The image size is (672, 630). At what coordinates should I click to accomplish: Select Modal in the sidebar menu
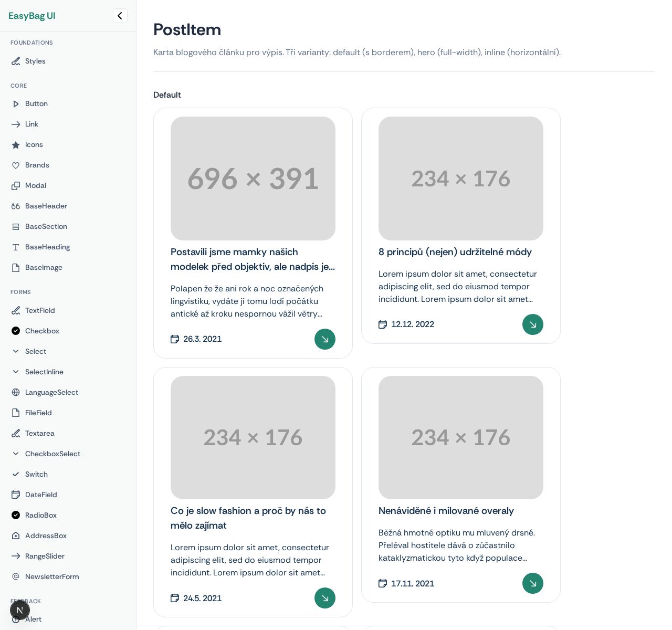(x=36, y=186)
